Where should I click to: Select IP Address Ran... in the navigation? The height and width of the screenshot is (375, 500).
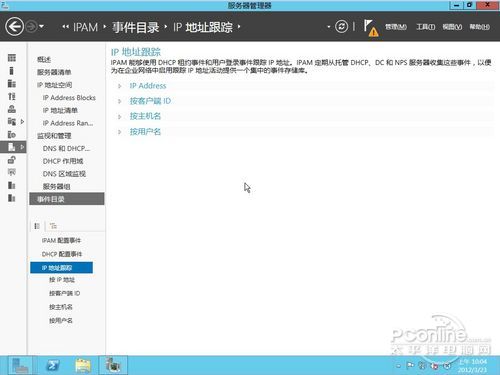(68, 123)
